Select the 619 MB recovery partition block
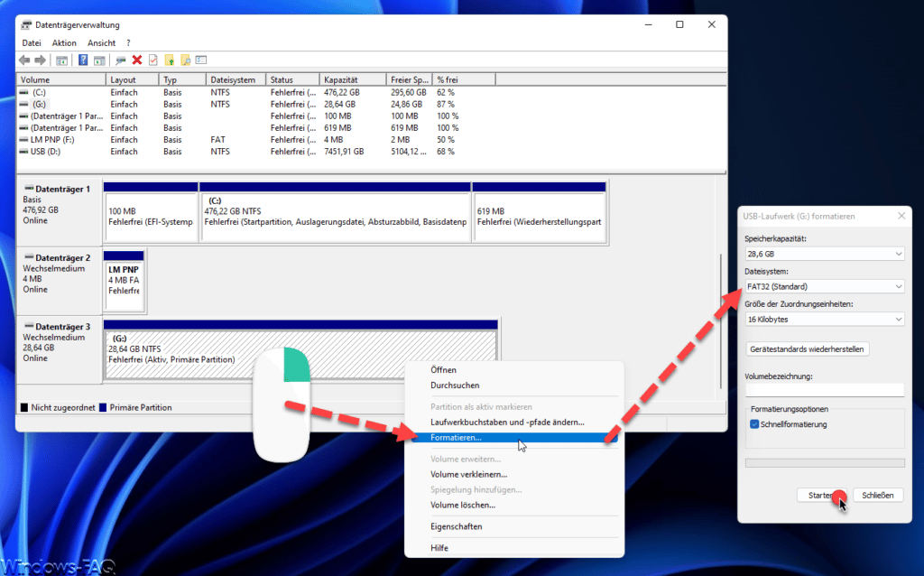This screenshot has height=576, width=924. tap(540, 211)
